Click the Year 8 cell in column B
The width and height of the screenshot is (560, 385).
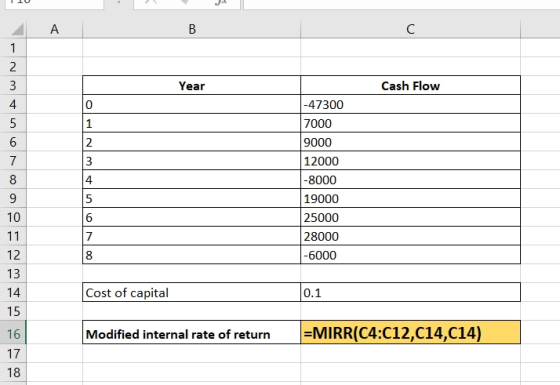[191, 255]
